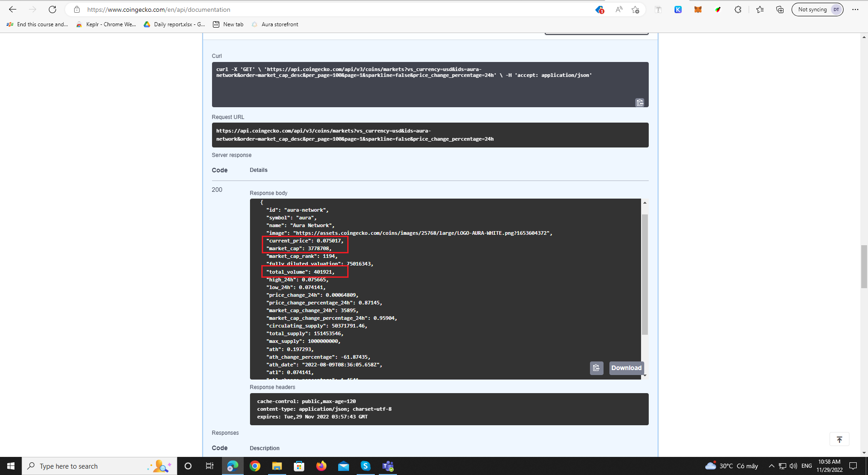
Task: Open shopping icon with notification badge
Action: coord(598,9)
